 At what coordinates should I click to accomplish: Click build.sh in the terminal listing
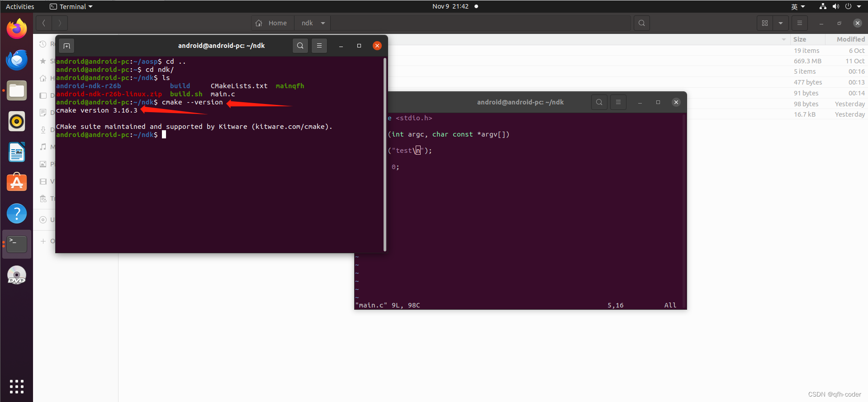pyautogui.click(x=186, y=94)
